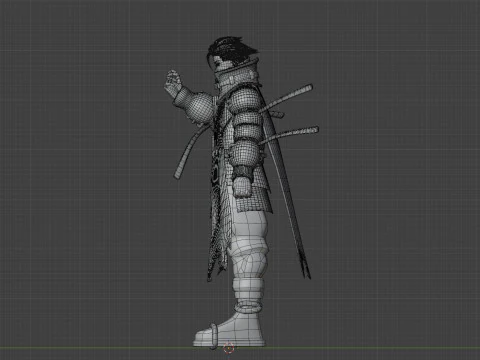Click the character's raised open hand
480x360 pixels.
[x=173, y=83]
